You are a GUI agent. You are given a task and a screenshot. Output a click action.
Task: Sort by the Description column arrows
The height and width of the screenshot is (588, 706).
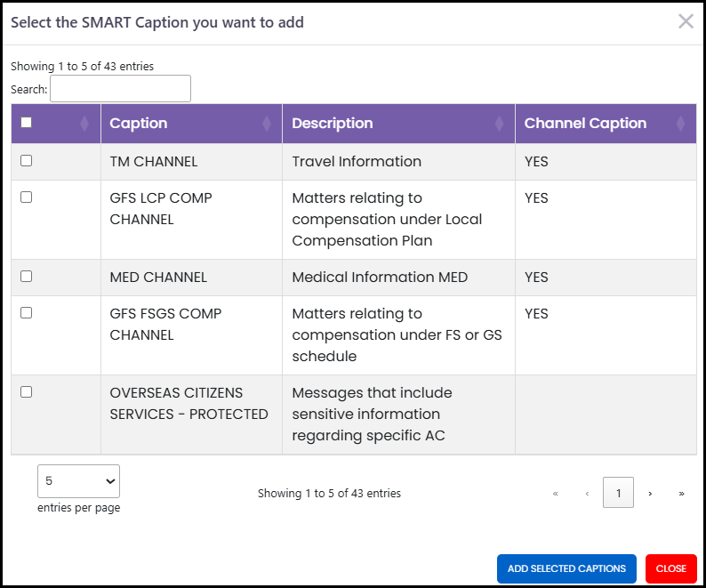(499, 124)
